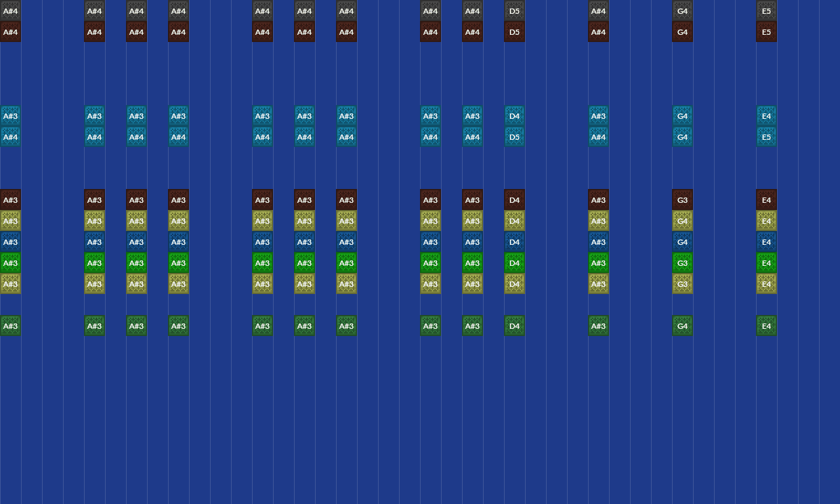840x504 pixels.
Task: Click the blue E4 note block
Action: tap(766, 241)
